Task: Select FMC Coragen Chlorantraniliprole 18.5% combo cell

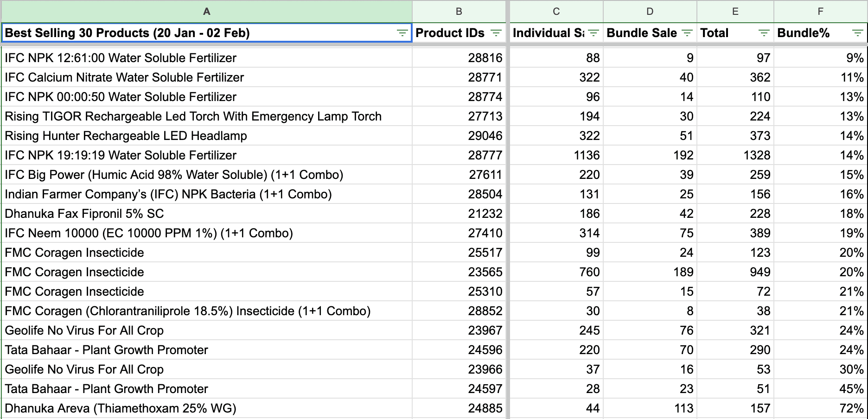Action: (207, 311)
